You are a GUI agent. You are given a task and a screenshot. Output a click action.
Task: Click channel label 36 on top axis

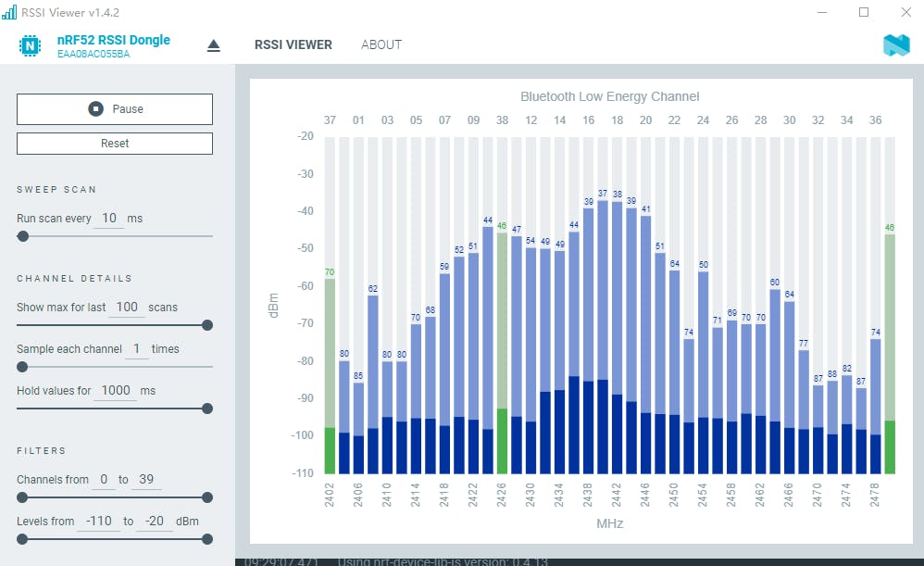[x=876, y=120]
